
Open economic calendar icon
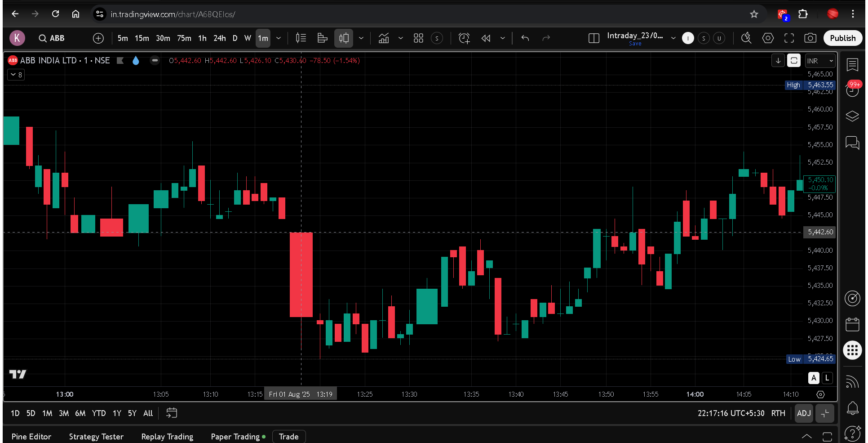click(x=852, y=324)
